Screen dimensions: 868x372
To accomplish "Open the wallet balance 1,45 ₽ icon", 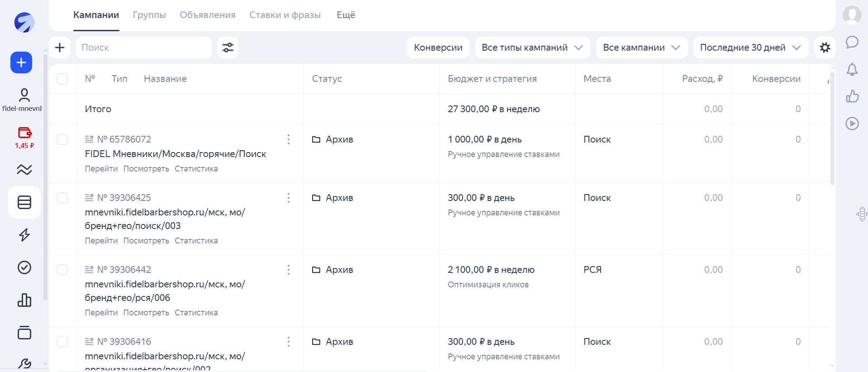I will pyautogui.click(x=24, y=133).
